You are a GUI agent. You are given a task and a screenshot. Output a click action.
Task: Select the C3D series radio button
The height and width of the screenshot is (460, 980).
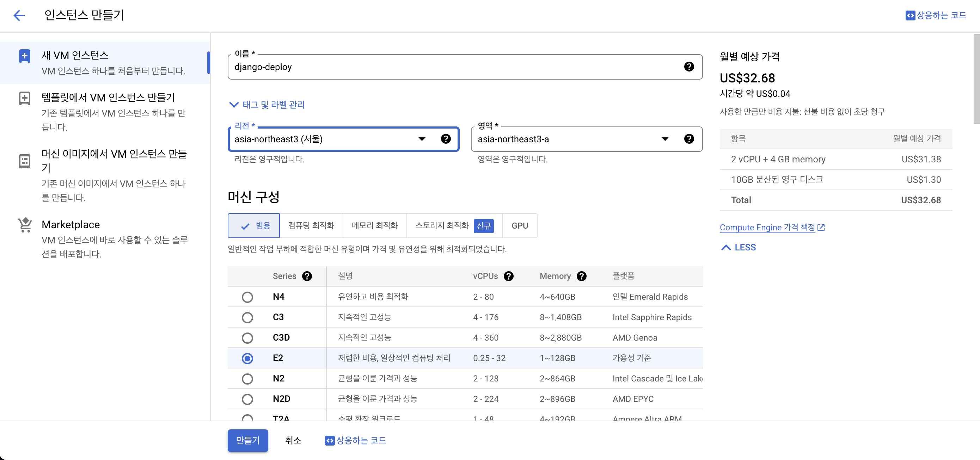click(247, 338)
